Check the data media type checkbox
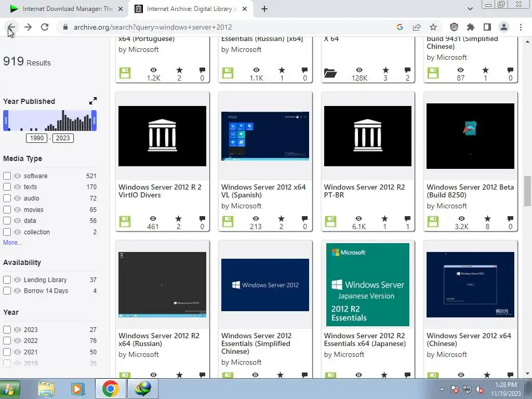Viewport: 532px width, 399px height. [7, 220]
